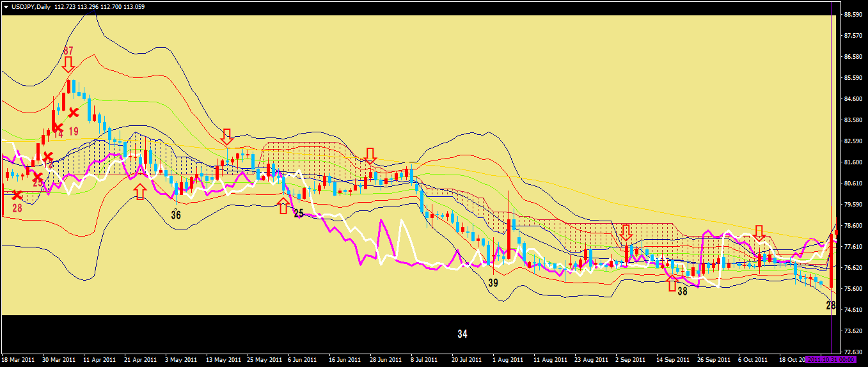This screenshot has height=367, width=868.
Task: Click the 30 Mar 2011 date label
Action: tap(59, 360)
